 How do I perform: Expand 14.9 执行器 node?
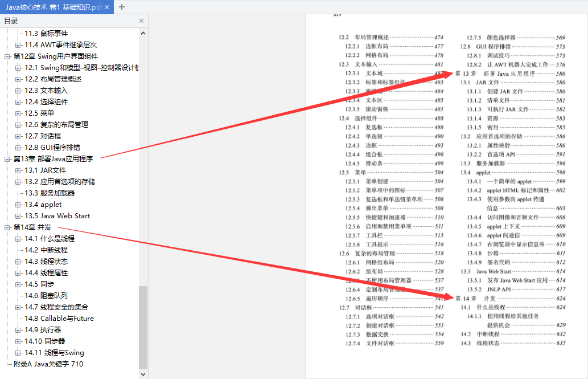click(18, 330)
